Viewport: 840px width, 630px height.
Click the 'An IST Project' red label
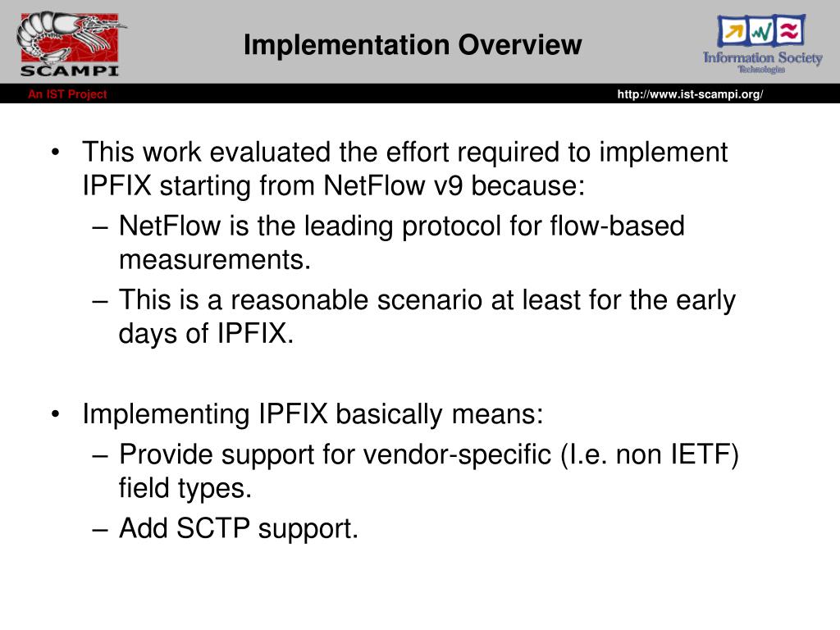tap(67, 94)
